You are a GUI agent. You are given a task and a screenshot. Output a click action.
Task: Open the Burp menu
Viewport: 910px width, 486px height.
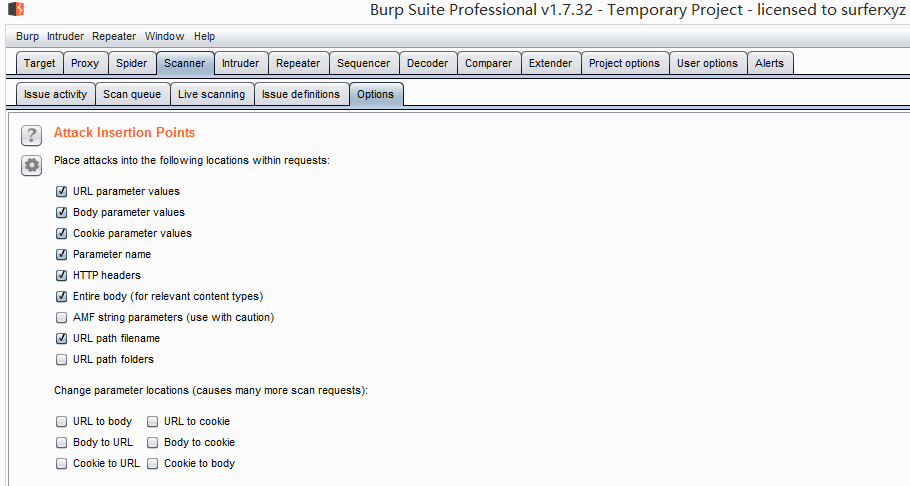[x=27, y=36]
